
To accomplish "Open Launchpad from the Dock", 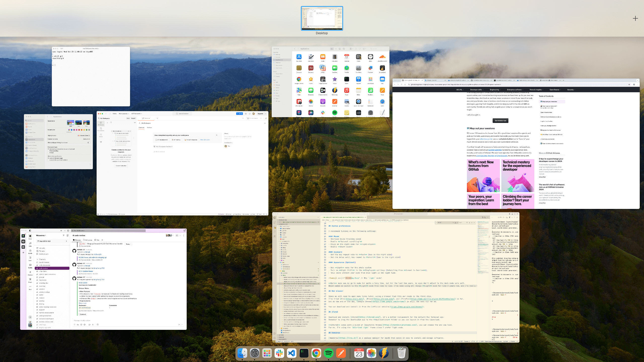I will pyautogui.click(x=267, y=353).
